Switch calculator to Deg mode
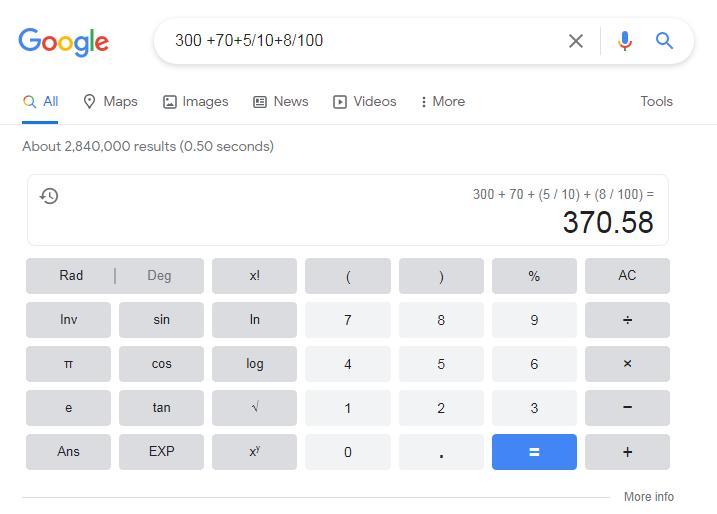 pyautogui.click(x=159, y=276)
